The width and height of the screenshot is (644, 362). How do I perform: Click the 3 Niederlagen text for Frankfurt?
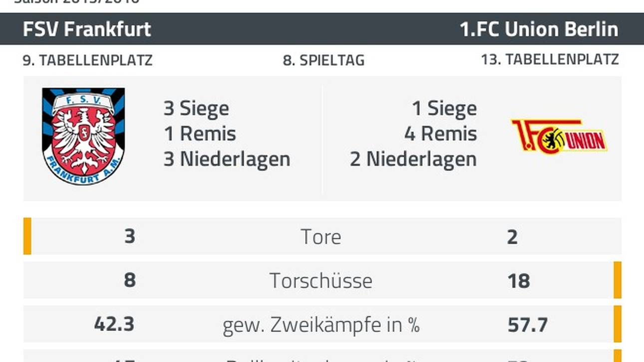pos(227,159)
